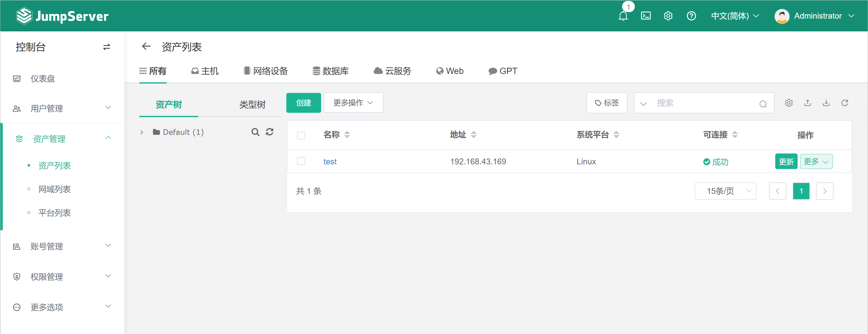The width and height of the screenshot is (868, 334).
Task: Check the box for the test asset
Action: point(301,161)
